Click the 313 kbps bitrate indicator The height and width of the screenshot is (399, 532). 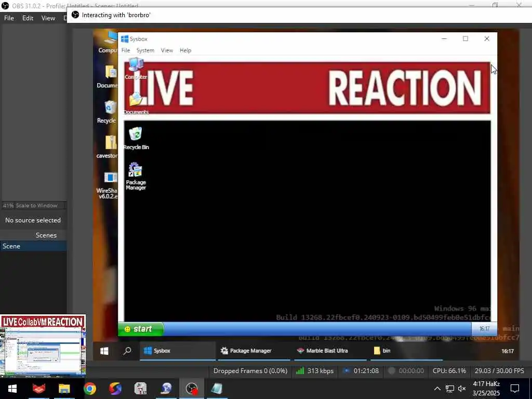tap(314, 371)
